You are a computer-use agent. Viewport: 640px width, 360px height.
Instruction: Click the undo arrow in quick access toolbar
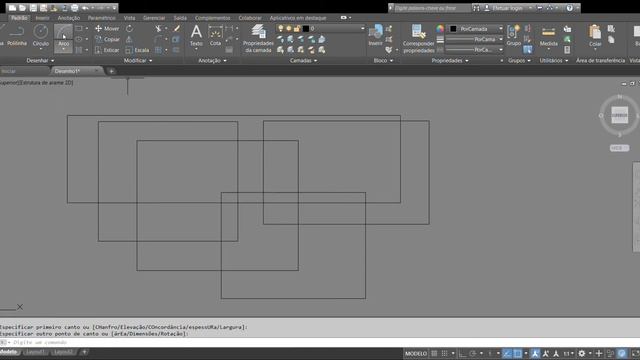(85, 8)
